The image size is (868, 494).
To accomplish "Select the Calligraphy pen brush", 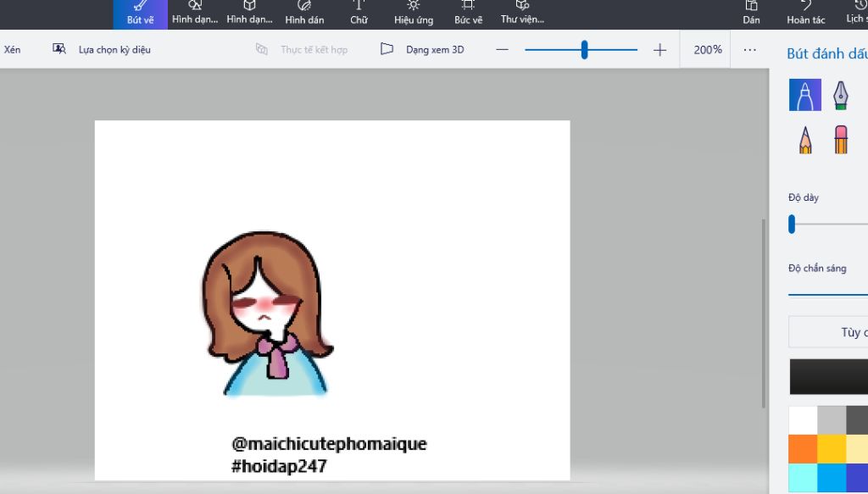I will point(840,95).
